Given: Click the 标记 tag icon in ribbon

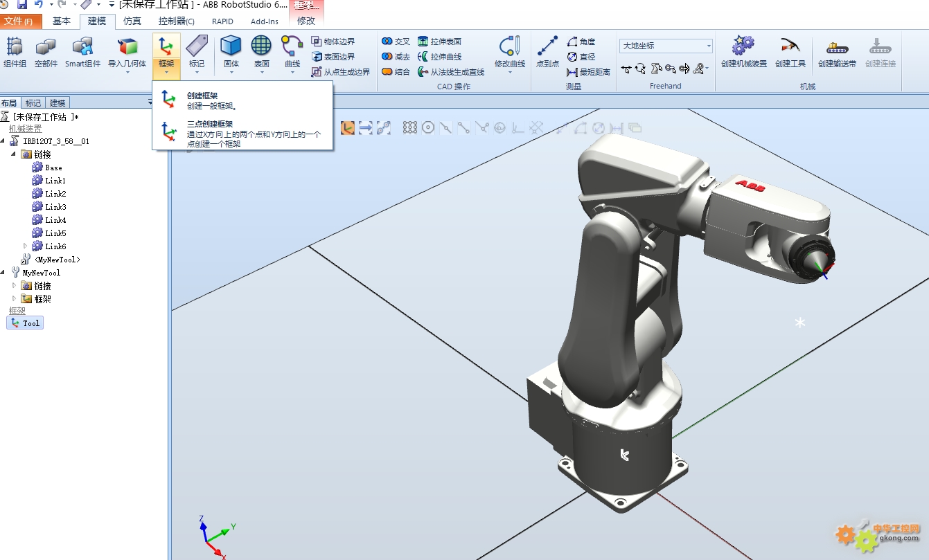Looking at the screenshot, I should [x=197, y=46].
